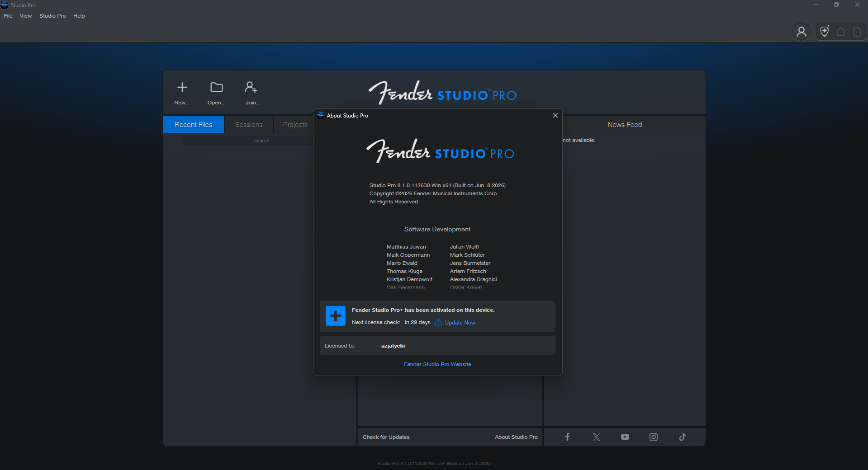Click the Software Development heading

coord(437,229)
